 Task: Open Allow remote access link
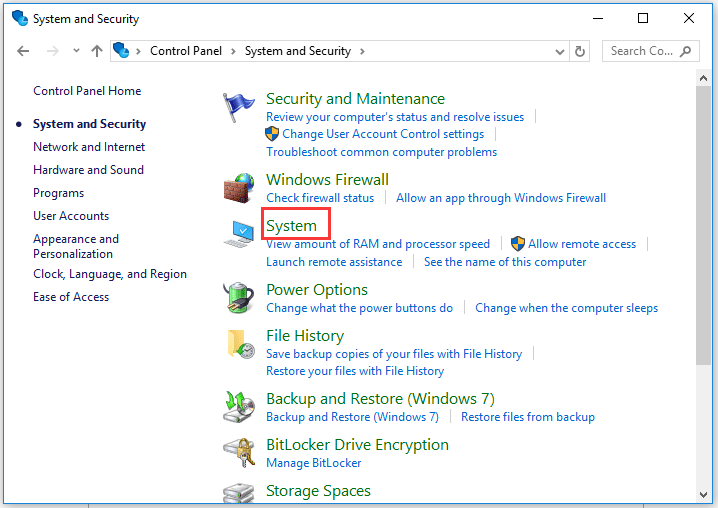pyautogui.click(x=582, y=244)
